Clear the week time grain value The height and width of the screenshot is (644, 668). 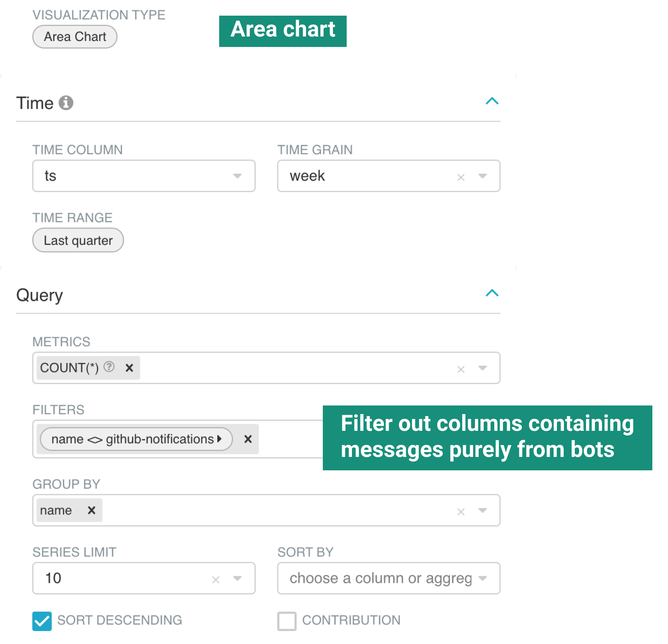pos(461,177)
